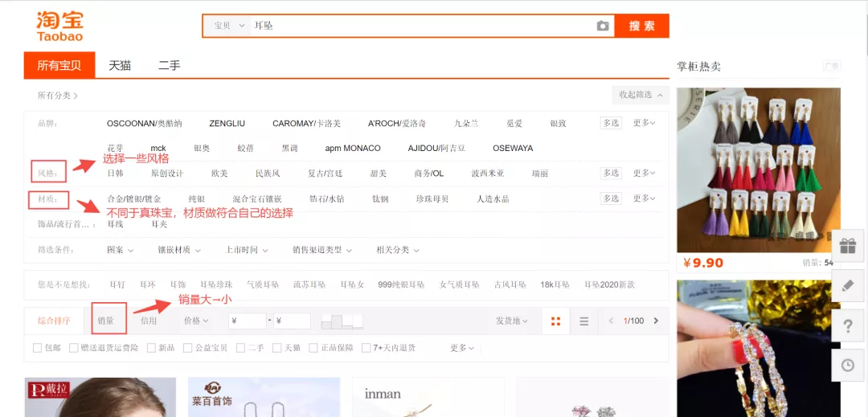Tick the 天猫 filter checkbox
The width and height of the screenshot is (868, 417).
[276, 348]
